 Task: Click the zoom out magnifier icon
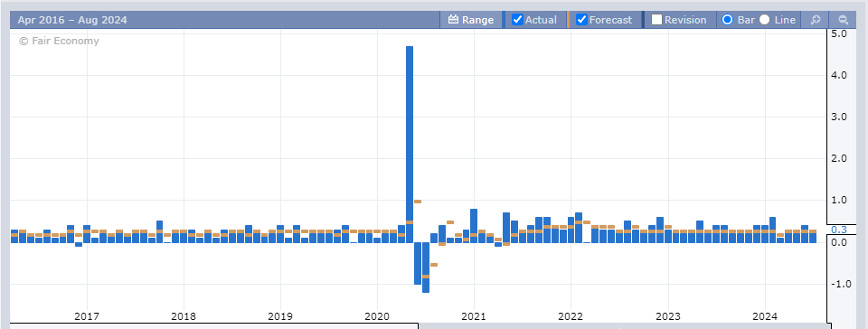click(844, 20)
